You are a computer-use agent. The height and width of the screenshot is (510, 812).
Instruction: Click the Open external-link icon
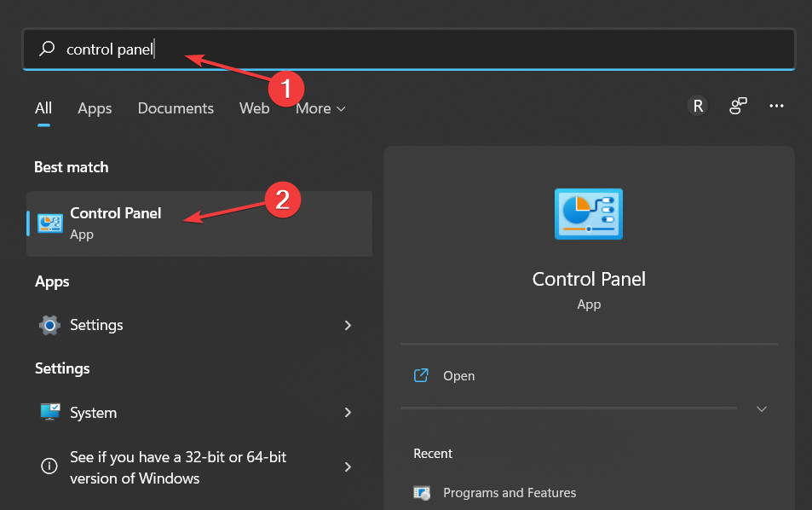point(421,375)
